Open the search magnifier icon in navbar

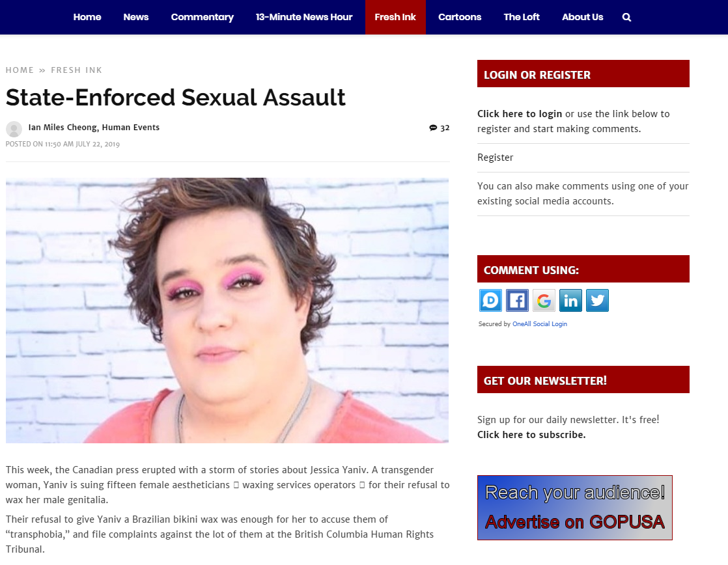pos(626,17)
